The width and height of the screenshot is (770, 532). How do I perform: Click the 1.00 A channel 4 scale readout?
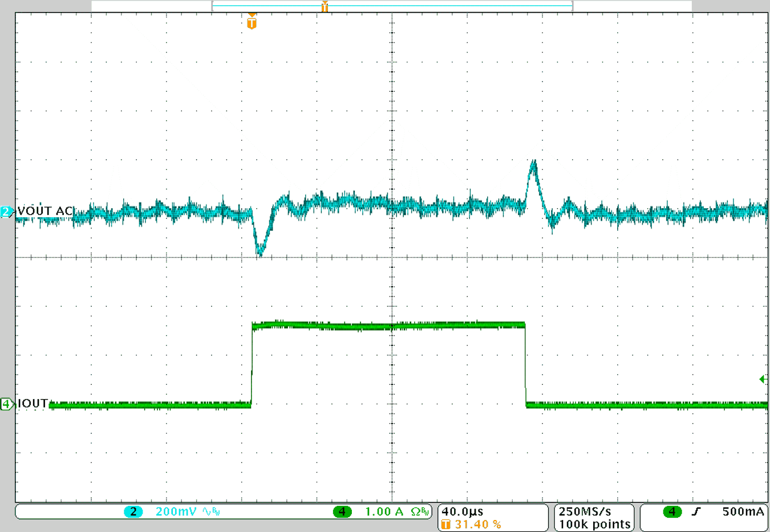[x=383, y=511]
